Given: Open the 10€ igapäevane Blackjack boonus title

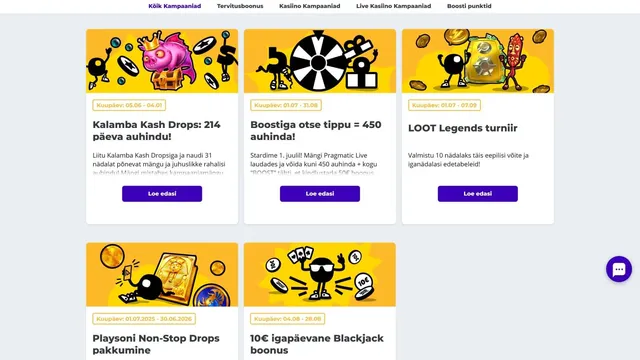Looking at the screenshot, I should click(317, 344).
